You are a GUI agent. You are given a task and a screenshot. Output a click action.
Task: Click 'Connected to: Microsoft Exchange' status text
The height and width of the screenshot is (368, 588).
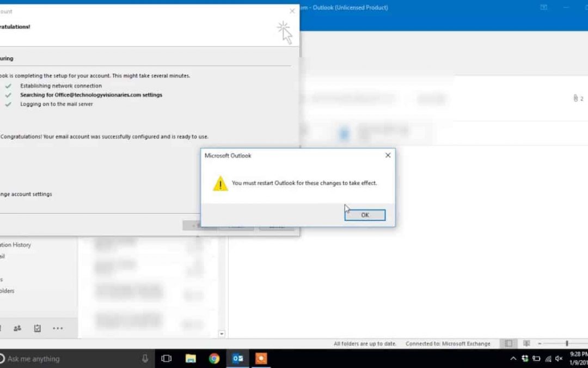click(x=448, y=343)
